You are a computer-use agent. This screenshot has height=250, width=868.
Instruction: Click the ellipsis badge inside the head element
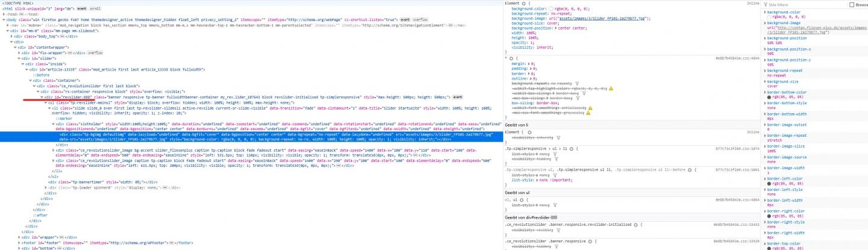click(x=20, y=14)
